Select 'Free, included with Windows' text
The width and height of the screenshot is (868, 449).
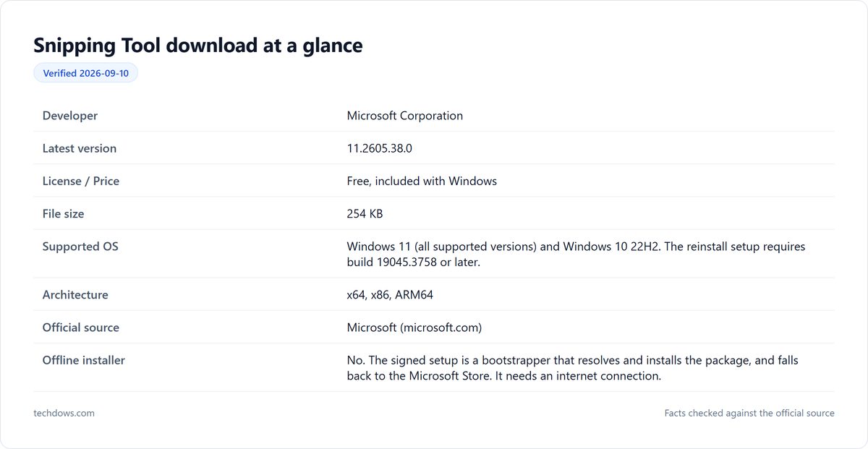422,181
